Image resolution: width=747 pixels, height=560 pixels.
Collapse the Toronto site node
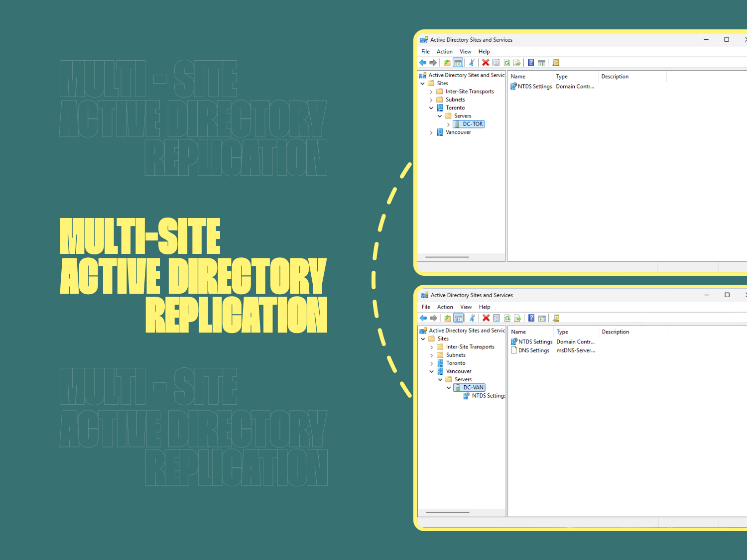[x=431, y=108]
